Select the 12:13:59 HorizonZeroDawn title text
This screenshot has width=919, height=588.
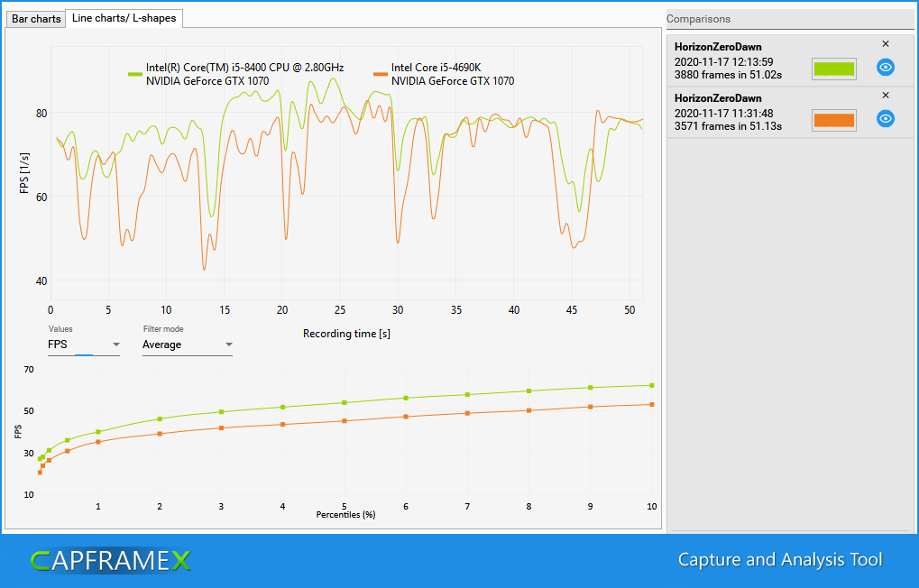click(x=718, y=47)
